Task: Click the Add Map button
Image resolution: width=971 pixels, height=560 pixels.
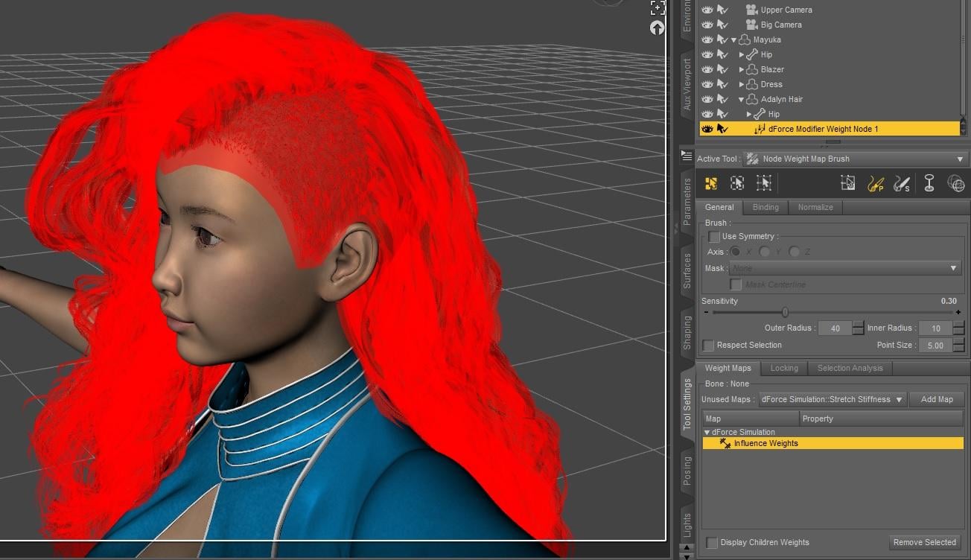Action: coord(936,400)
